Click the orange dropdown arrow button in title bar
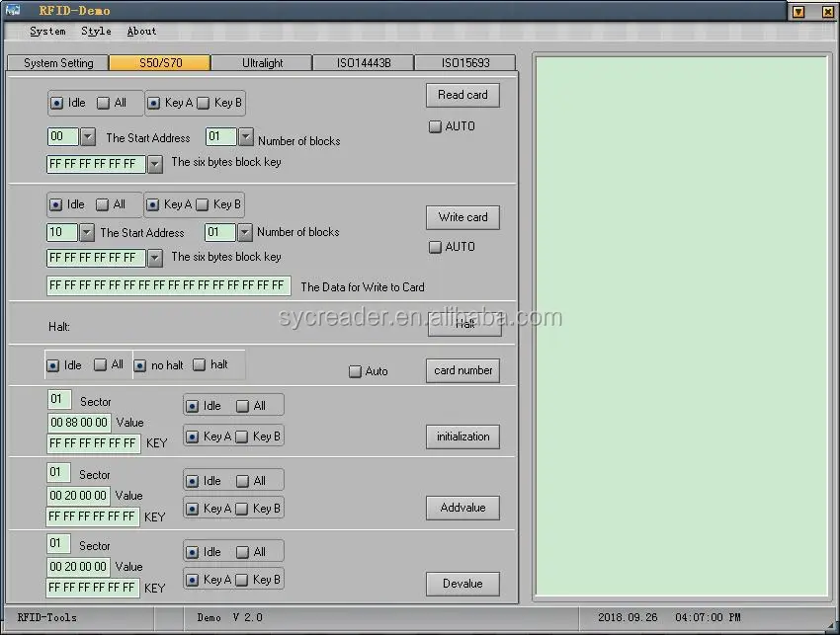The height and width of the screenshot is (635, 840). 799,12
